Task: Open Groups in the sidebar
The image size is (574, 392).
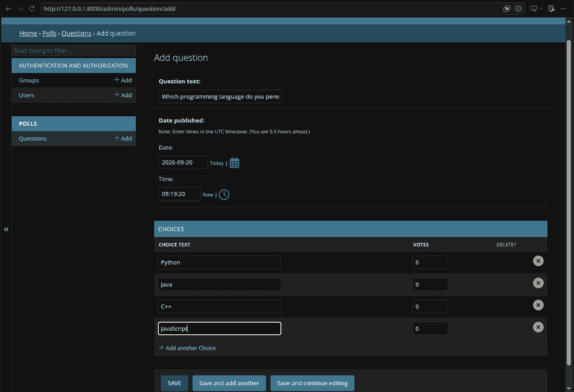Action: tap(29, 80)
